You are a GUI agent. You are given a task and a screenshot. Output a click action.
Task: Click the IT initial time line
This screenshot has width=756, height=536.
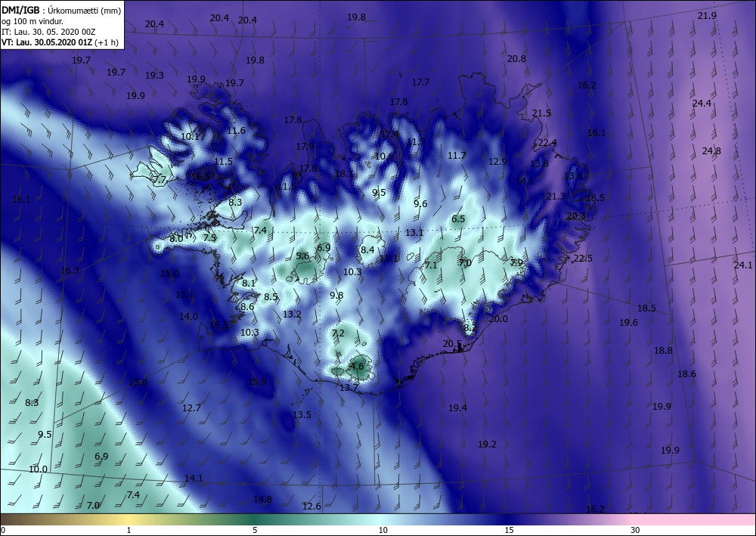[x=48, y=31]
